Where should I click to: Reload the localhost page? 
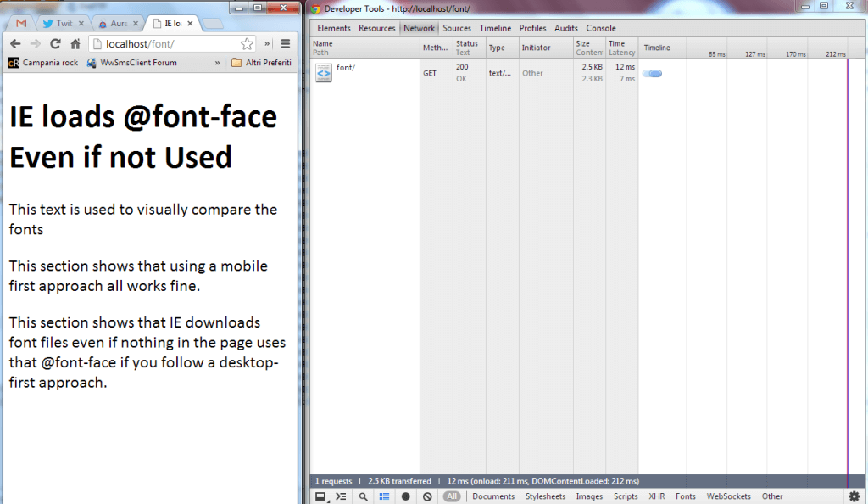coord(54,43)
